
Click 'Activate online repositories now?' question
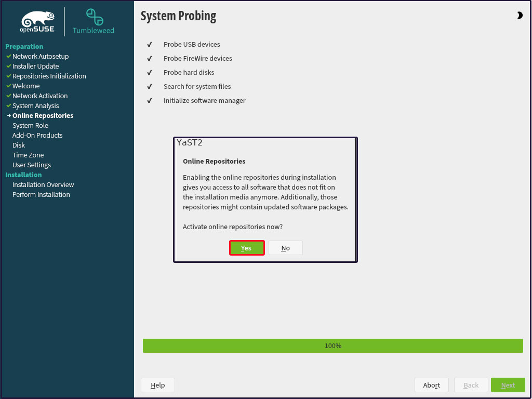coord(233,227)
